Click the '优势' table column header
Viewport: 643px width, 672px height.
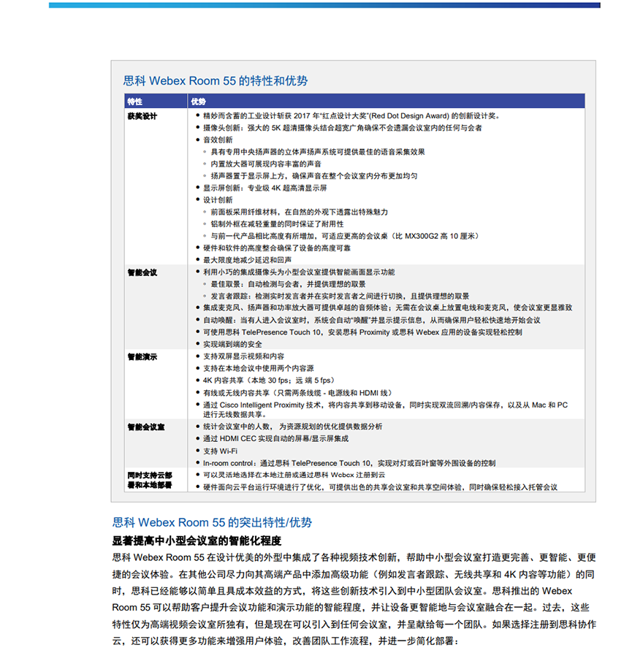pos(199,102)
